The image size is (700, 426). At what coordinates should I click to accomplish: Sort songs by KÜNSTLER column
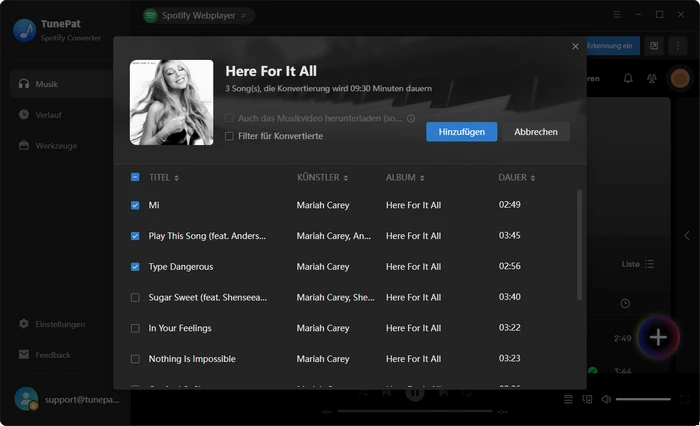pos(322,178)
